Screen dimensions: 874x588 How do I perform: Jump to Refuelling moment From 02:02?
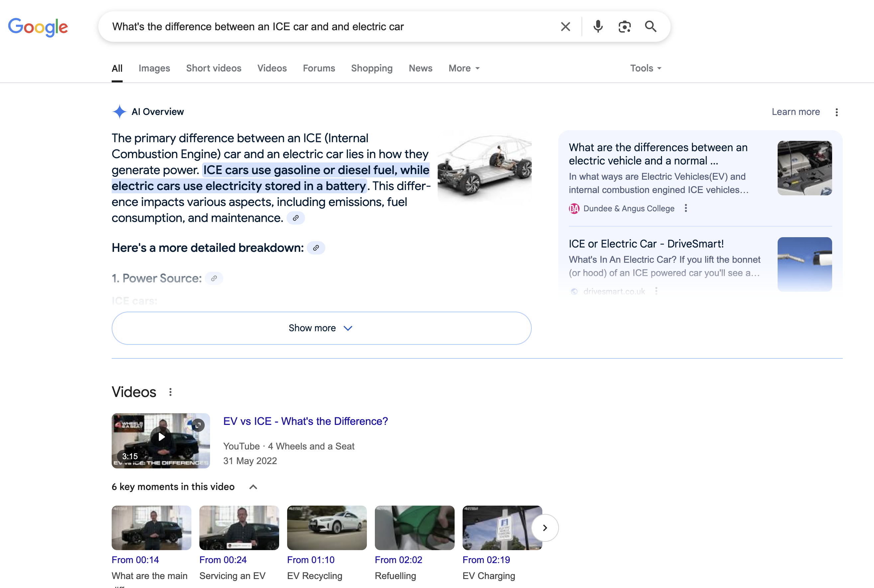click(x=398, y=560)
